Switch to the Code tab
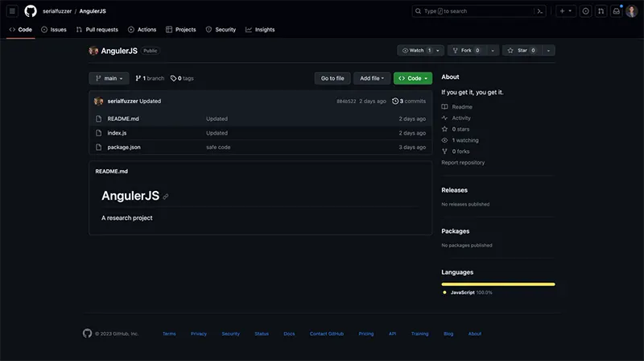 tap(21, 30)
